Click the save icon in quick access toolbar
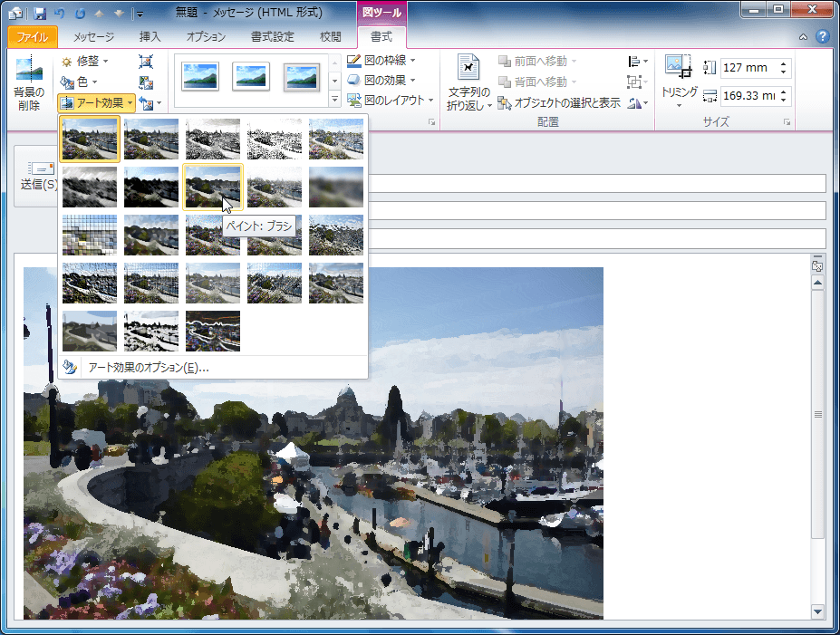The height and width of the screenshot is (635, 840). pos(40,14)
